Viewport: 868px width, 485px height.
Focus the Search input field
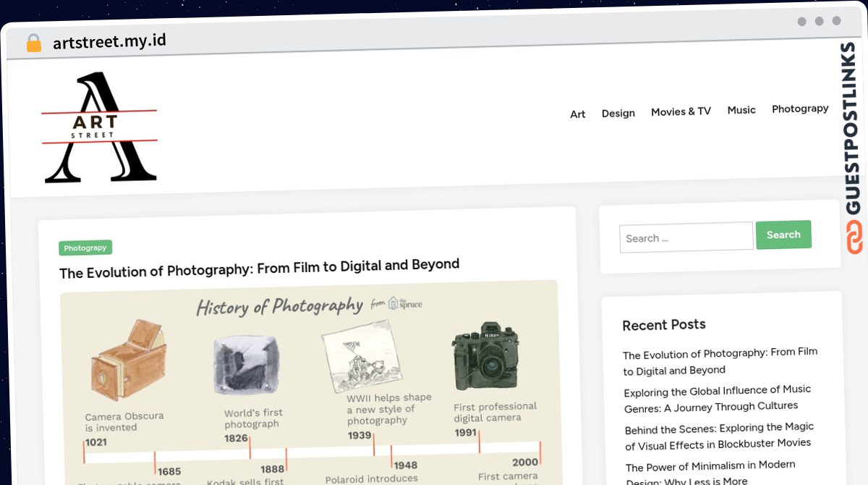coord(686,237)
